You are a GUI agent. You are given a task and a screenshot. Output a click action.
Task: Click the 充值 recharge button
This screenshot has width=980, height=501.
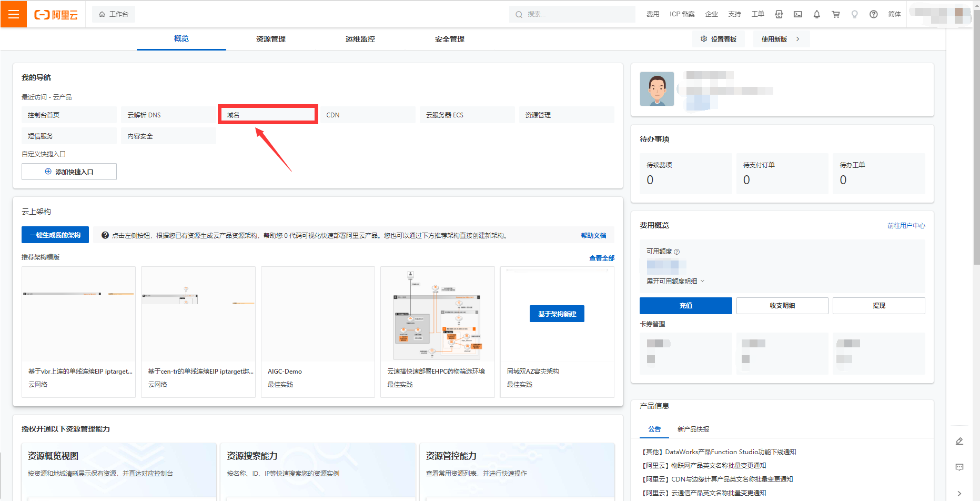[x=685, y=306]
